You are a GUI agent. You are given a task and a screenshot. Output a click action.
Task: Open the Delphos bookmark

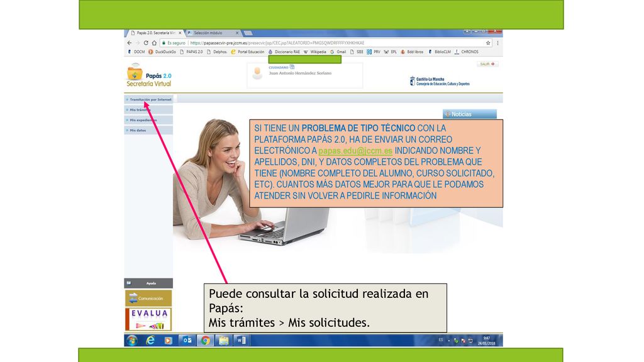click(217, 52)
